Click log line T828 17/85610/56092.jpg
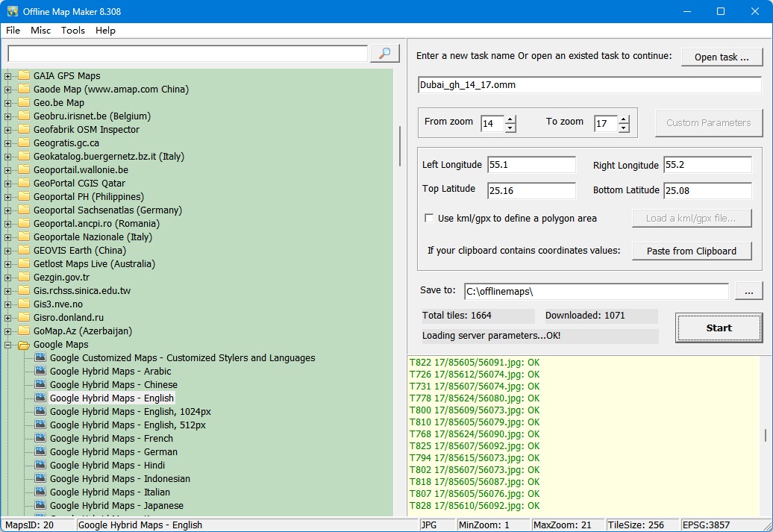 pyautogui.click(x=475, y=505)
